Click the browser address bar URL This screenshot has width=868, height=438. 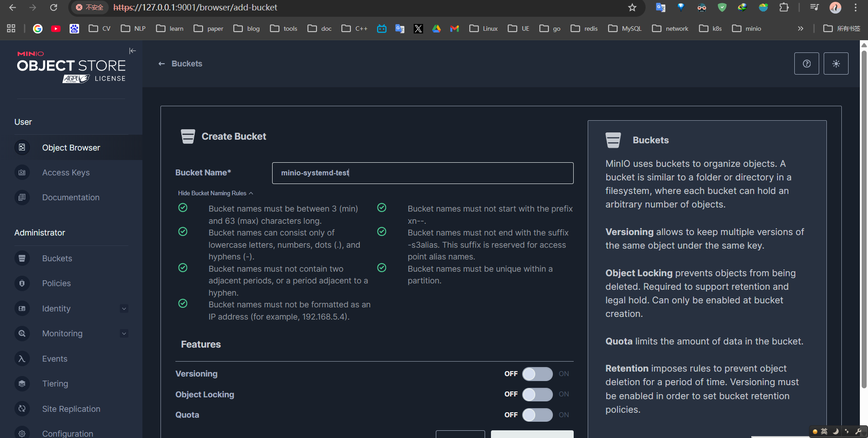point(195,8)
